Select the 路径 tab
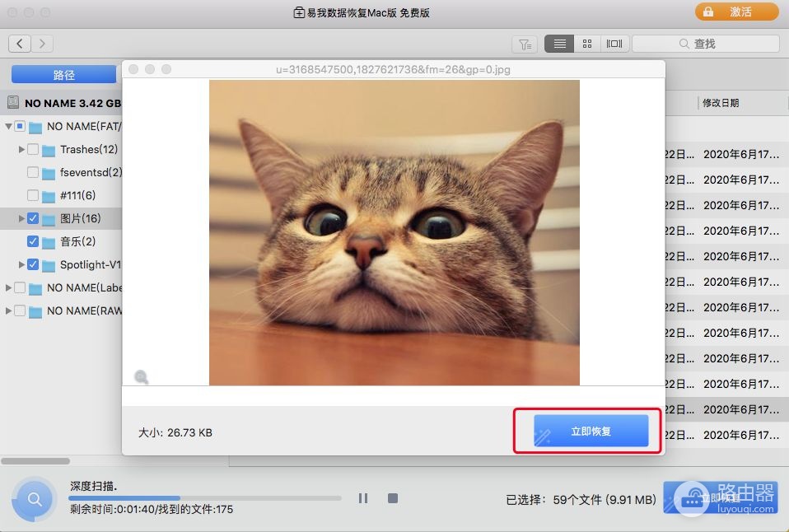 click(64, 74)
